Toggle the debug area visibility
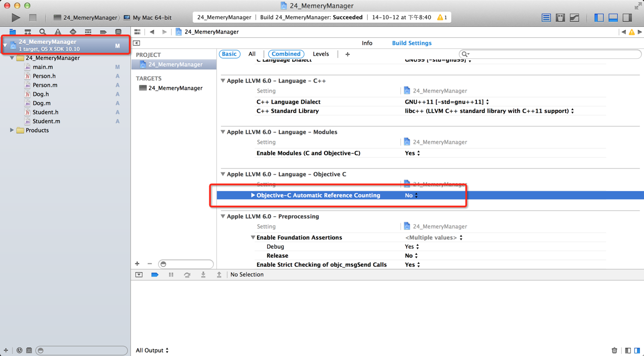This screenshot has height=356, width=644. [x=613, y=18]
